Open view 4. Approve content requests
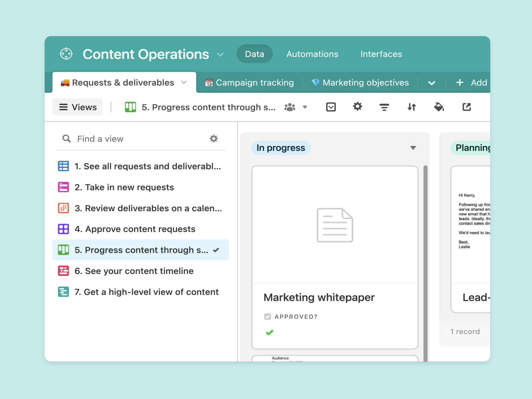The height and width of the screenshot is (399, 532). pos(141,229)
